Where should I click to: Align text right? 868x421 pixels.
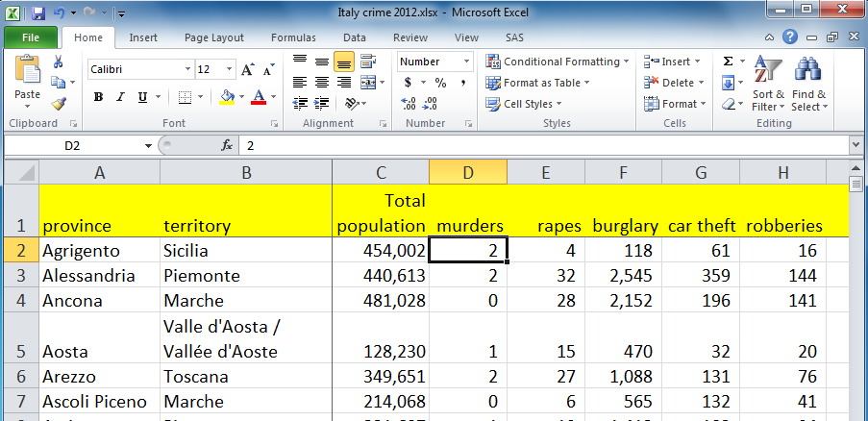[x=344, y=83]
